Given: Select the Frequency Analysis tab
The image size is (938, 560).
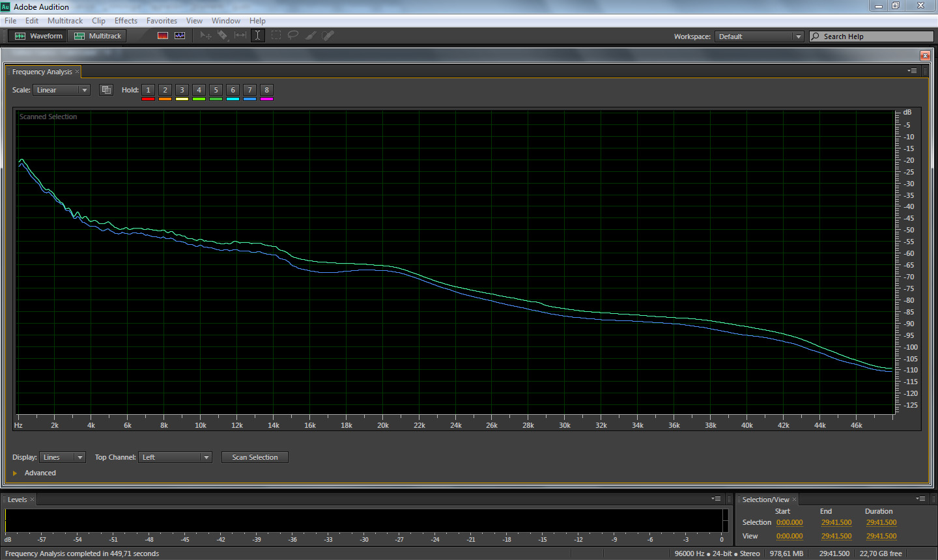Looking at the screenshot, I should point(42,72).
